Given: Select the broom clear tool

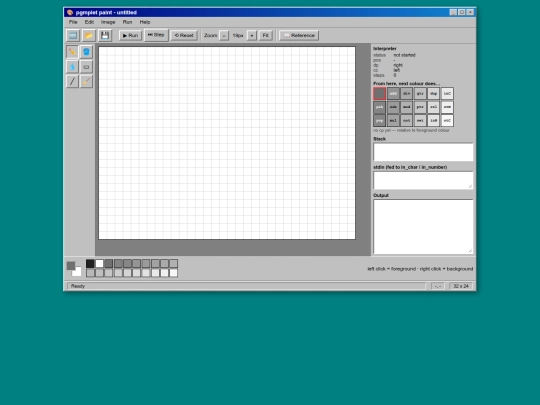Looking at the screenshot, I should coord(86,82).
